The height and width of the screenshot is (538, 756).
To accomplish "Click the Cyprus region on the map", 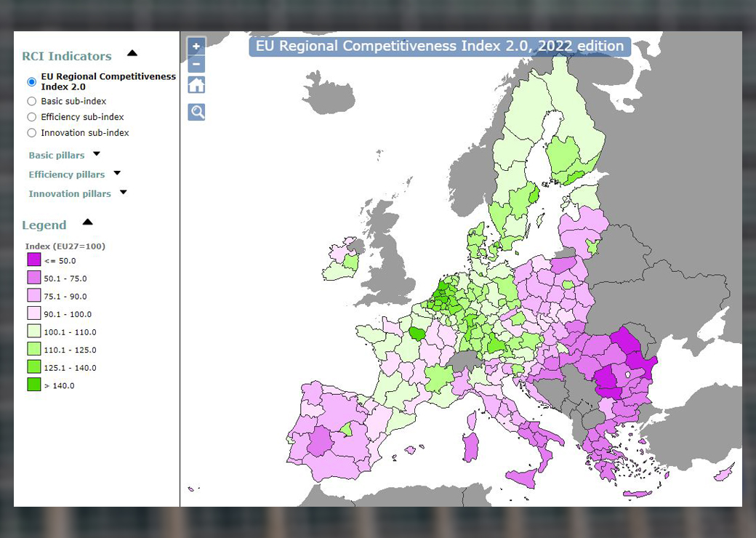I will [725, 473].
